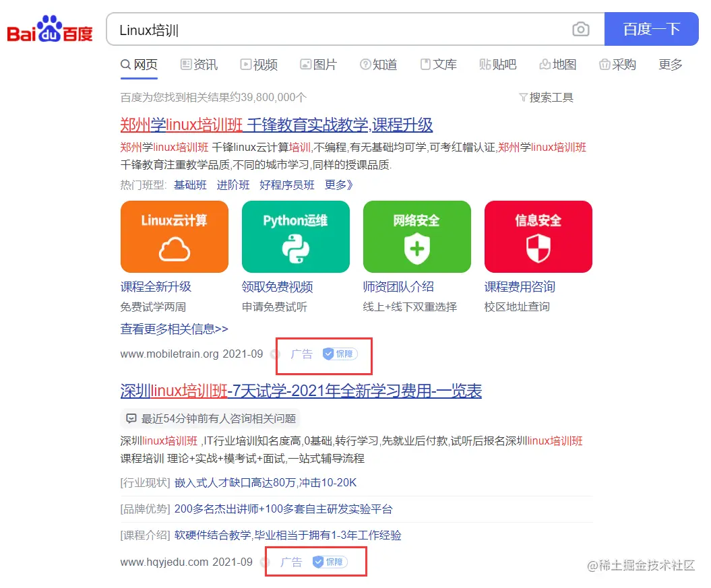Click 广告 label of mobiletrain result
Image resolution: width=711 pixels, height=588 pixels.
301,354
